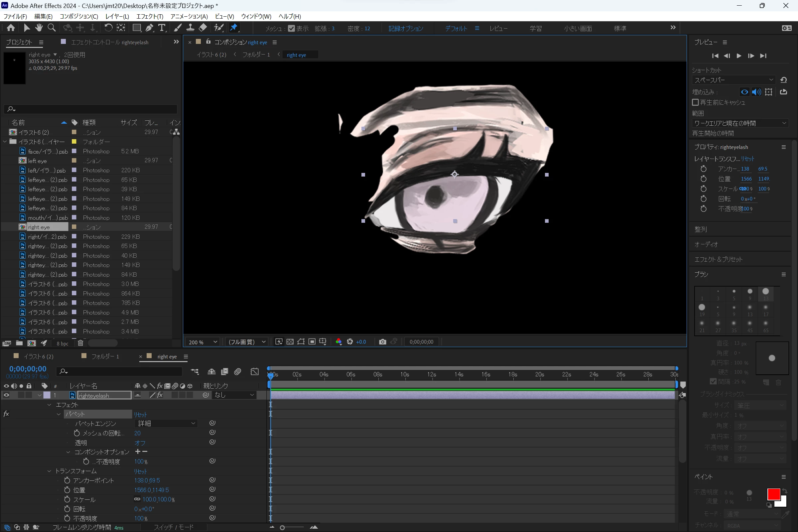Play the preview
The height and width of the screenshot is (532, 798).
click(738, 56)
